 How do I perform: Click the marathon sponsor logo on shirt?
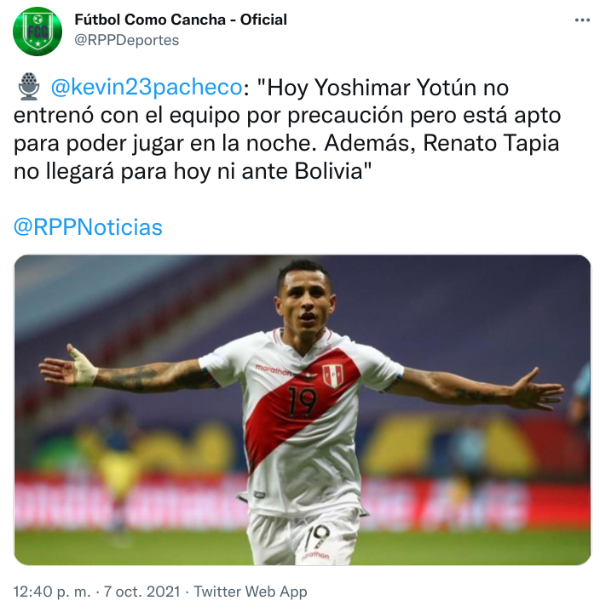click(273, 369)
